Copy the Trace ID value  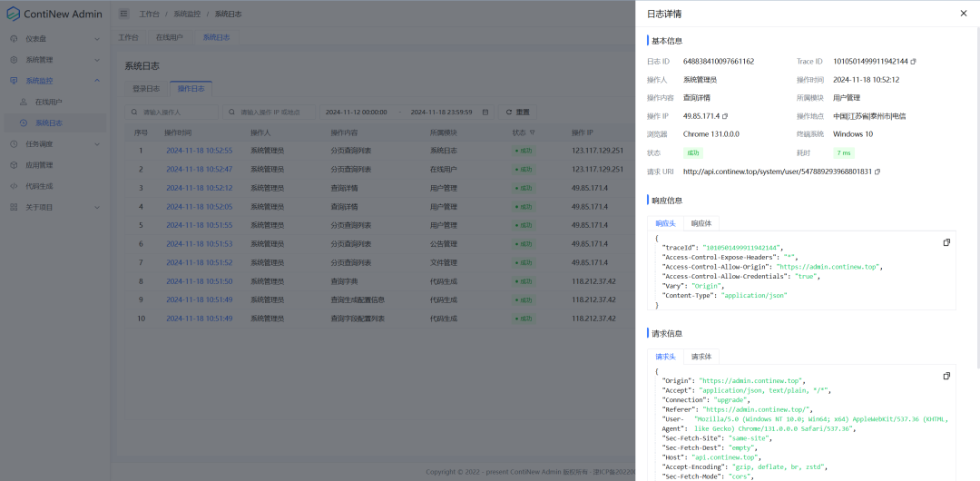(913, 62)
